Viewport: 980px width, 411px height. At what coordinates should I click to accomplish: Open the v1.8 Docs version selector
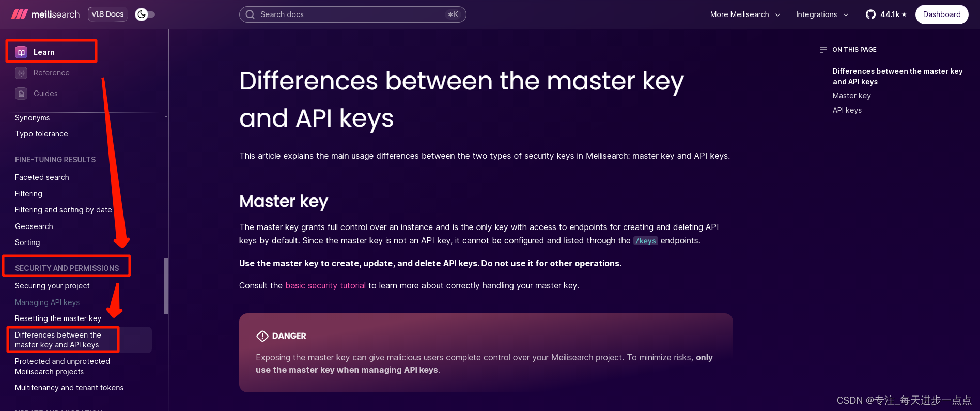click(x=107, y=14)
